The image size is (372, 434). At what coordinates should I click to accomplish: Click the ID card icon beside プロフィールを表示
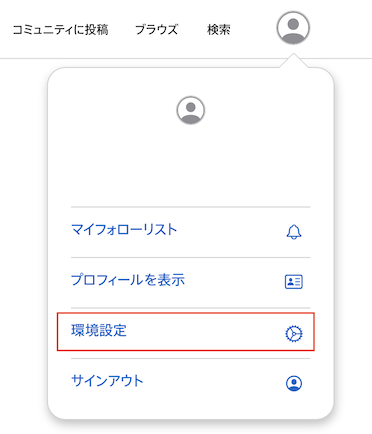tap(294, 282)
